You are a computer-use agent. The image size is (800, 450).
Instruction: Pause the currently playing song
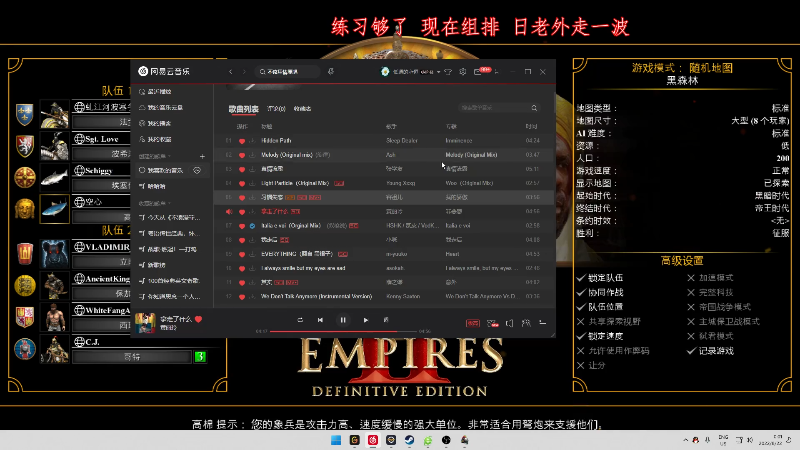click(343, 320)
